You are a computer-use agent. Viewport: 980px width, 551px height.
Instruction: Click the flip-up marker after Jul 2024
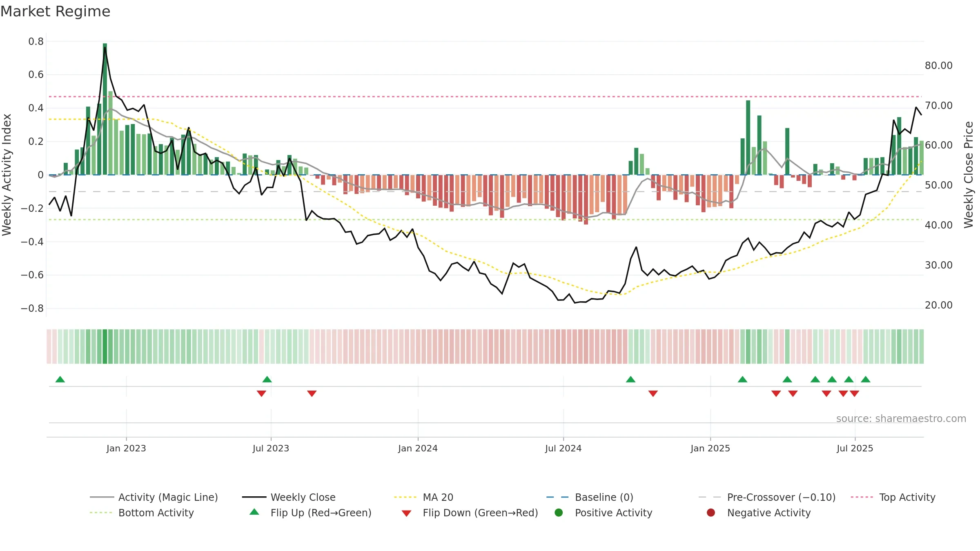click(x=630, y=379)
